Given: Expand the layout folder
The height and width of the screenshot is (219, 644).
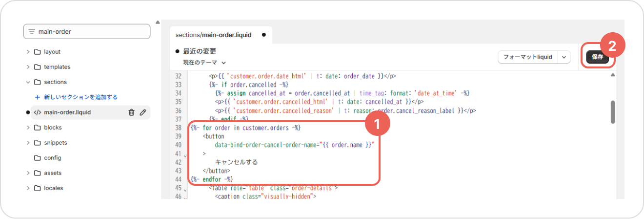Looking at the screenshot, I should coord(28,52).
